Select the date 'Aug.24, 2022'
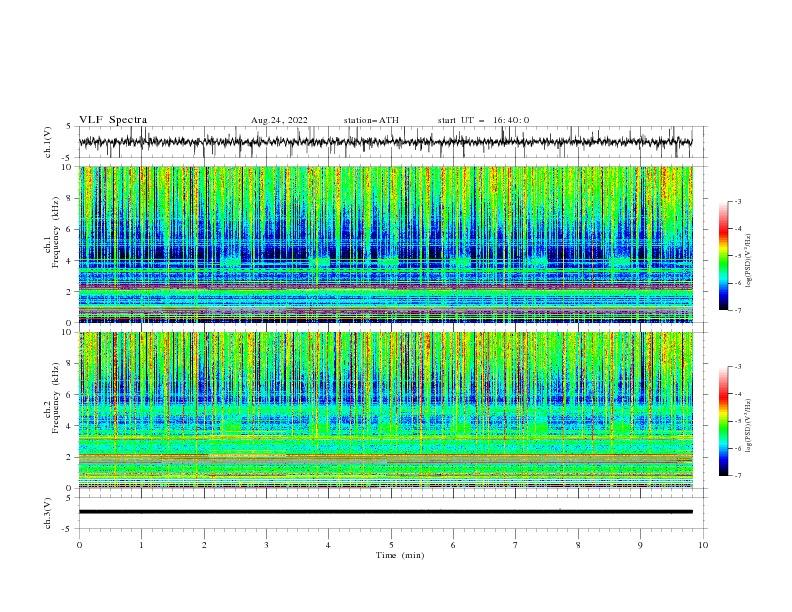 coord(279,120)
